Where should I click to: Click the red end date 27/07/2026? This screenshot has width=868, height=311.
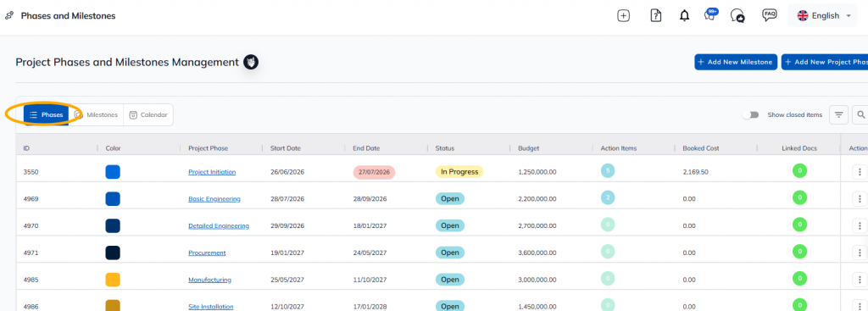pos(374,172)
